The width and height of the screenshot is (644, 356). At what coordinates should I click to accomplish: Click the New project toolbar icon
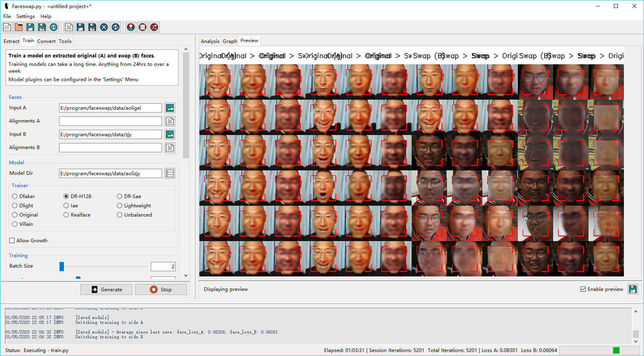[7, 27]
